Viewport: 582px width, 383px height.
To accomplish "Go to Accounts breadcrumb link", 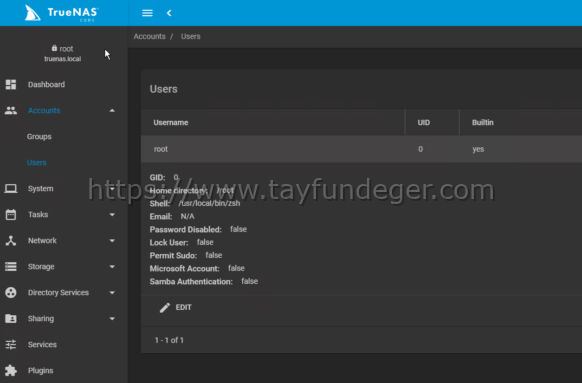I will point(150,36).
